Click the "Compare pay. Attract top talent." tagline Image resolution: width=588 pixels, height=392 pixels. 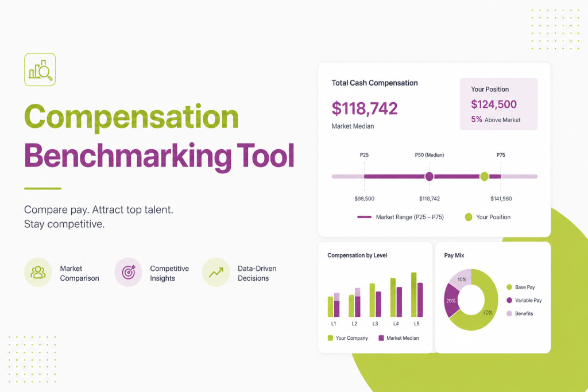(x=99, y=209)
